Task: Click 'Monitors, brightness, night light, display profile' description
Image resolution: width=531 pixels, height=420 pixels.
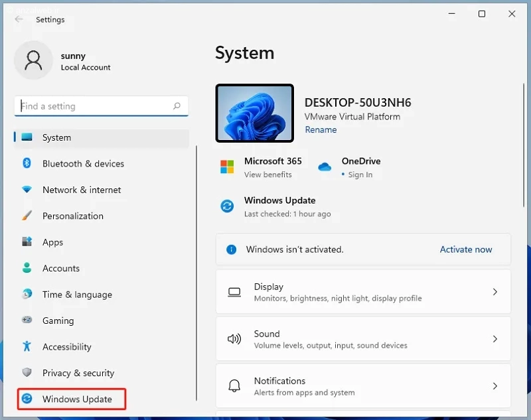Action: (x=338, y=298)
